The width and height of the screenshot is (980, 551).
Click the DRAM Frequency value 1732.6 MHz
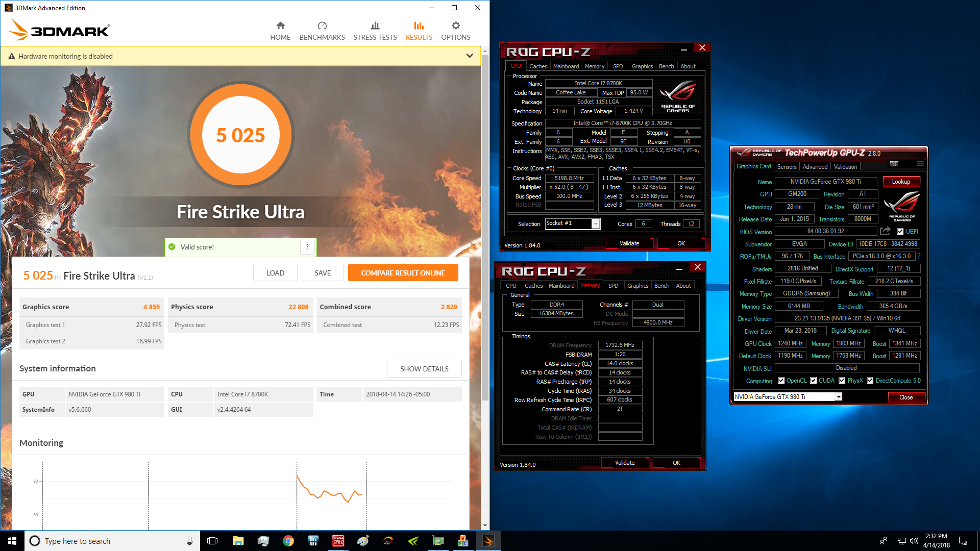[620, 345]
